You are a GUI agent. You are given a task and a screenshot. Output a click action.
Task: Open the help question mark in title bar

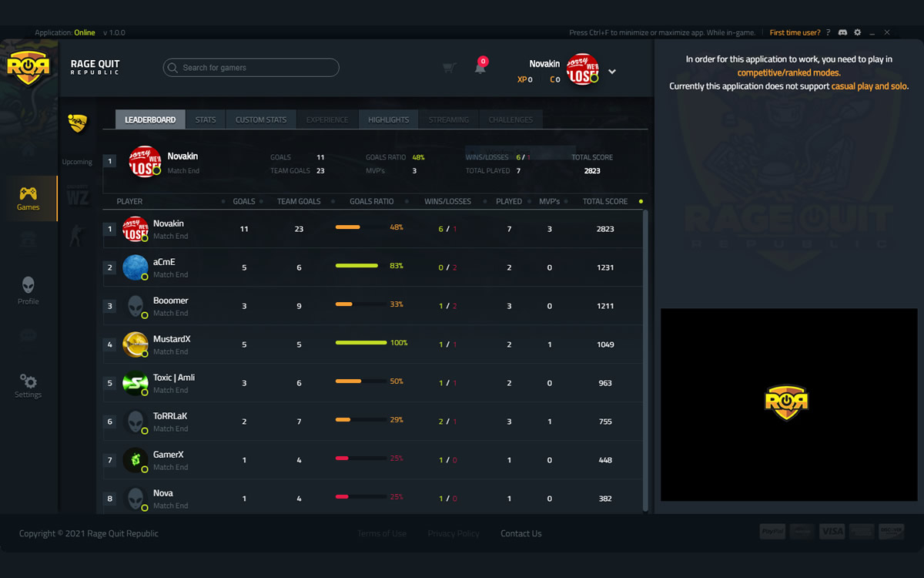click(828, 32)
